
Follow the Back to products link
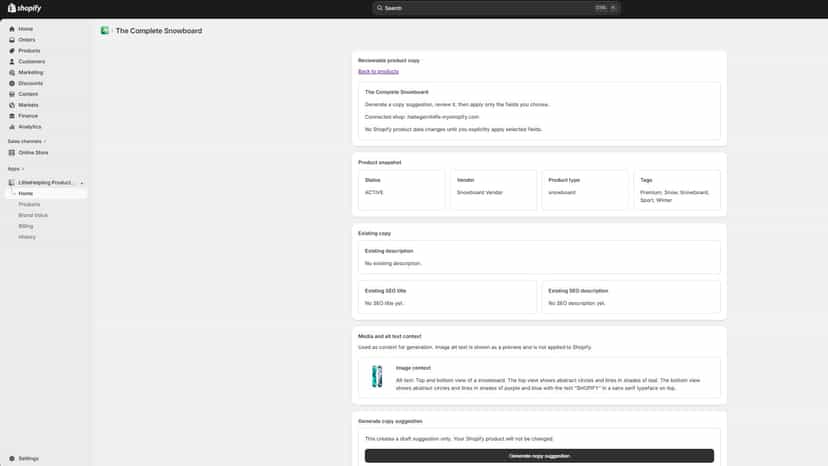pyautogui.click(x=378, y=71)
